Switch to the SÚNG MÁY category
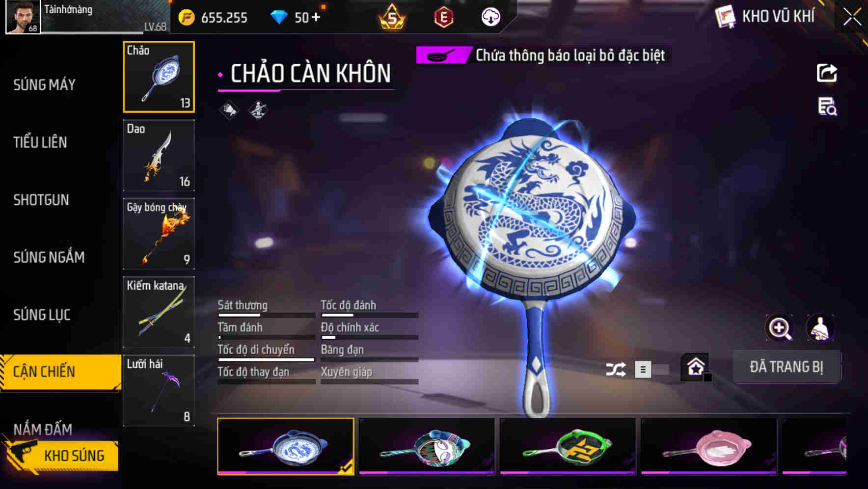The image size is (868, 489). tap(44, 85)
